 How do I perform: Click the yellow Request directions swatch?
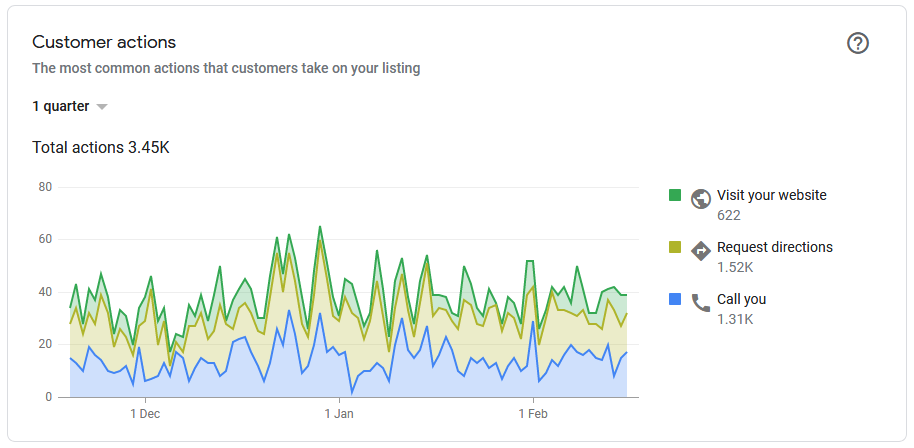(x=675, y=247)
